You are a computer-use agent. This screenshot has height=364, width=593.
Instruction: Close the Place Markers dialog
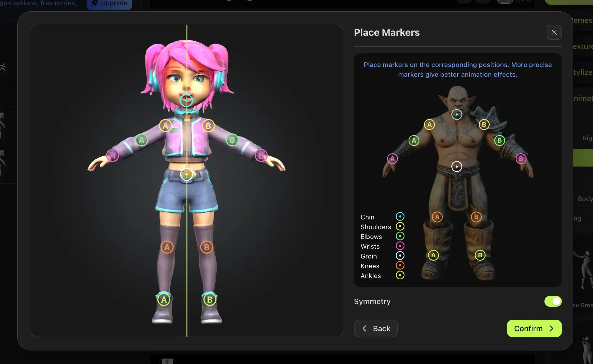tap(554, 32)
